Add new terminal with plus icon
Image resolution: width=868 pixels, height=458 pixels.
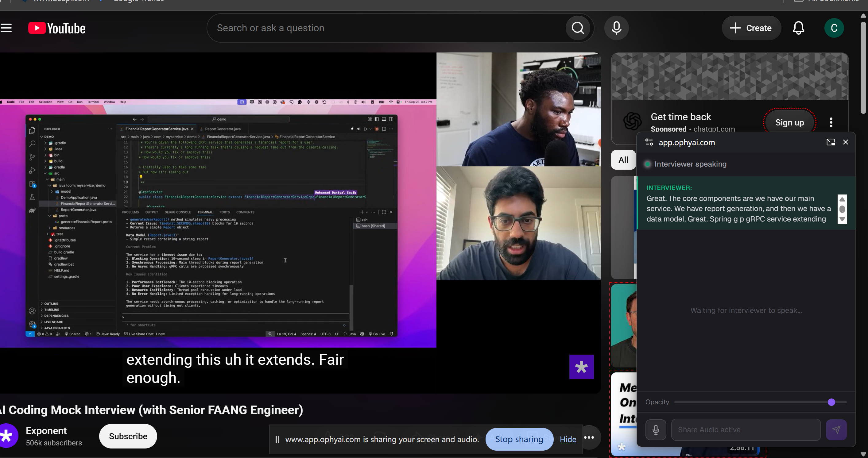pos(362,212)
